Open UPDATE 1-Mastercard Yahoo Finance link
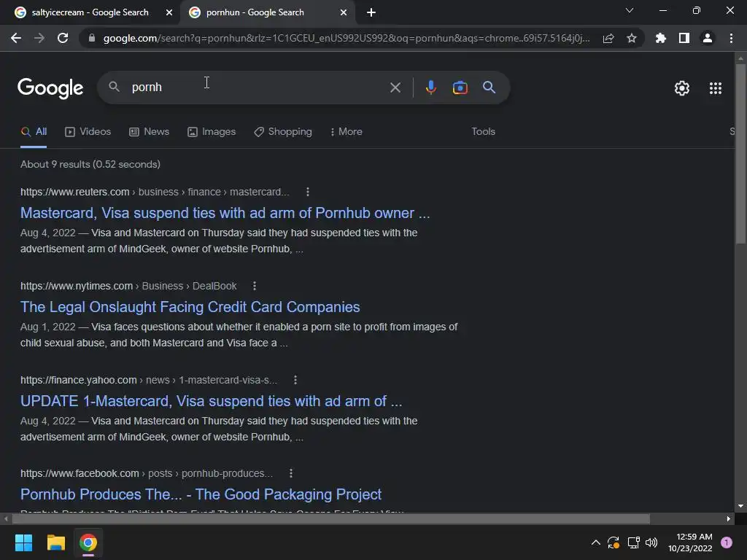747x560 pixels. pos(211,401)
